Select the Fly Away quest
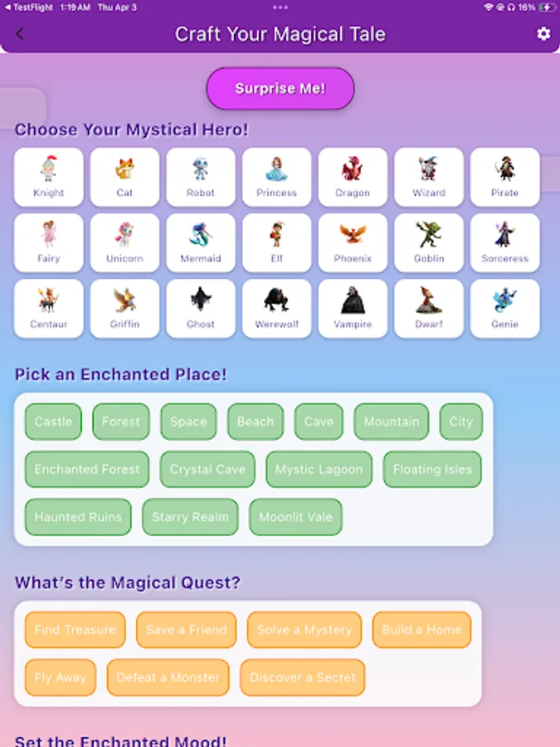This screenshot has height=747, width=560. click(x=60, y=677)
